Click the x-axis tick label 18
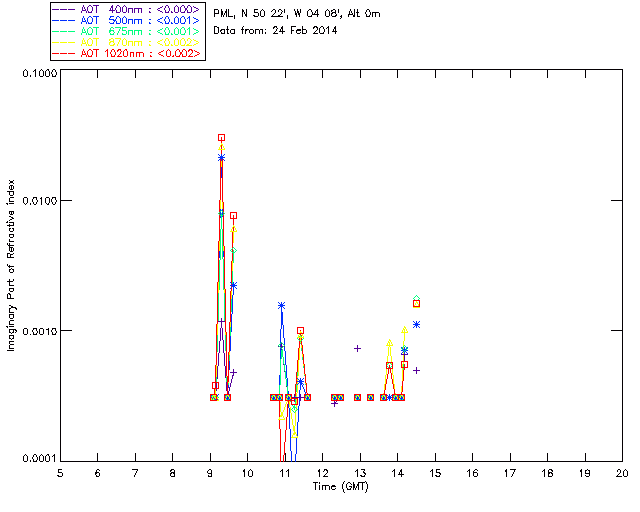This screenshot has height=512, width=640. [x=547, y=473]
